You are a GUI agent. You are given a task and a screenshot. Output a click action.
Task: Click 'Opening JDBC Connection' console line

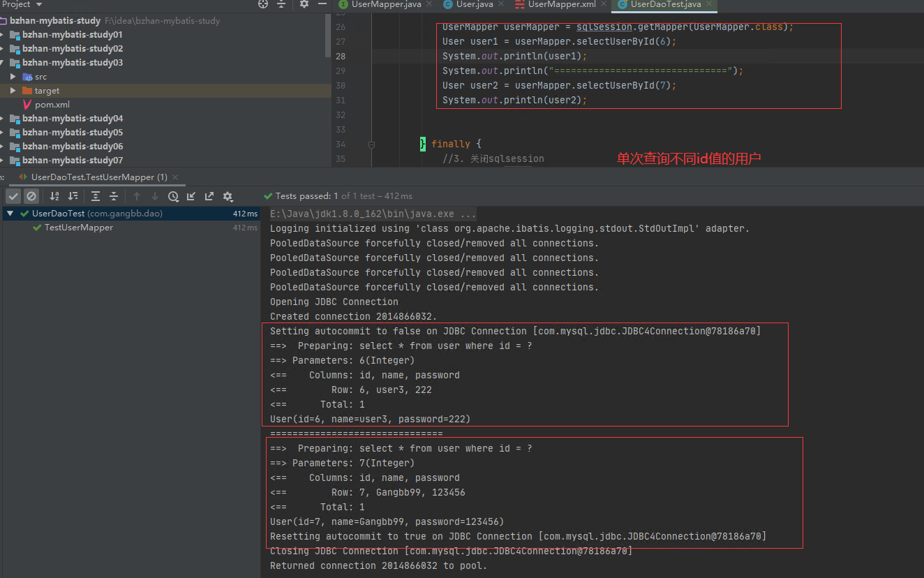point(334,302)
